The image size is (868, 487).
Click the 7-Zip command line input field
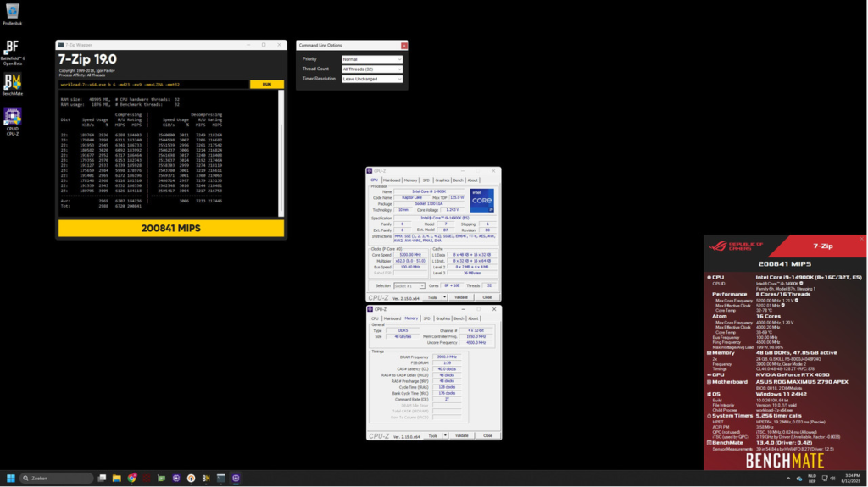(153, 85)
